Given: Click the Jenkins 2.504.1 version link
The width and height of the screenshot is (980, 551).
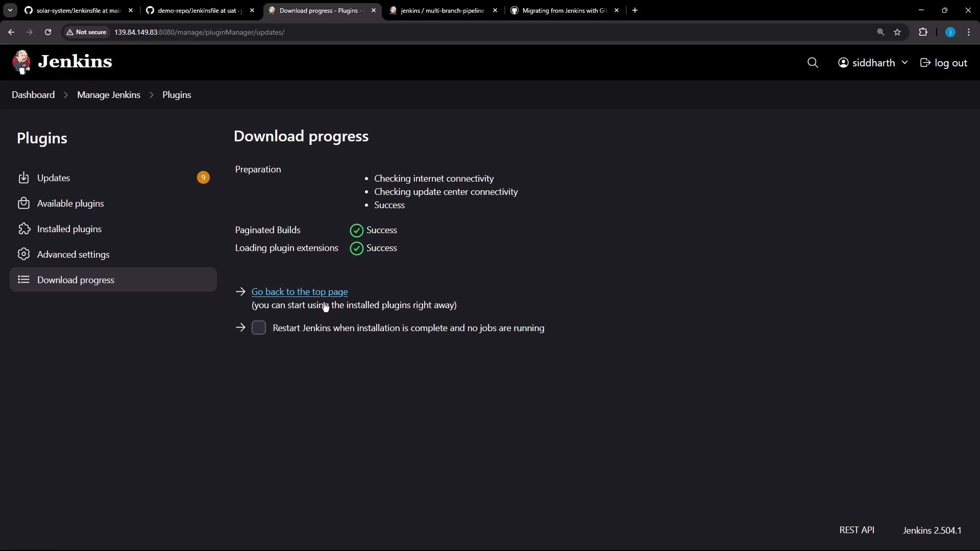Looking at the screenshot, I should [932, 531].
